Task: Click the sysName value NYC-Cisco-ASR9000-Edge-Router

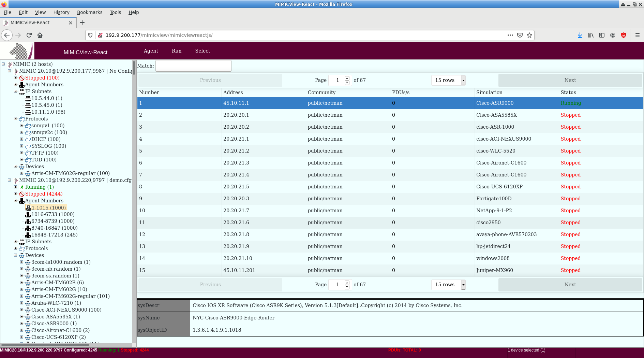Action: pos(234,318)
